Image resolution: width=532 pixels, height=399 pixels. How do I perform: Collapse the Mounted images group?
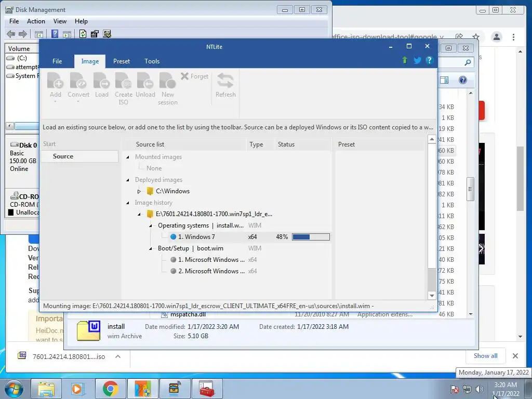coord(128,157)
